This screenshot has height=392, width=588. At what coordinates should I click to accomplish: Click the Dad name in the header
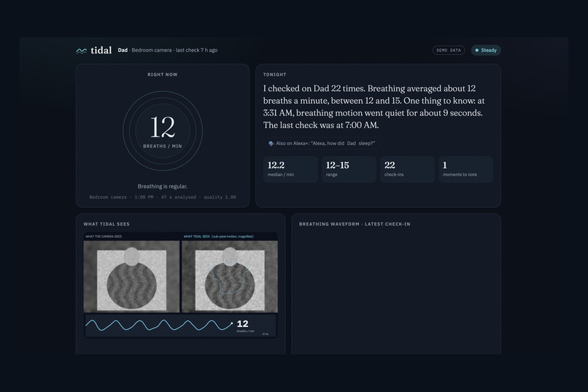123,50
